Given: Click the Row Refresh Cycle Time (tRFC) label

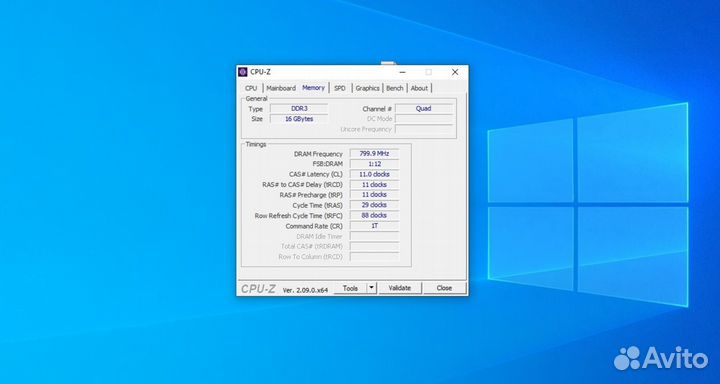Looking at the screenshot, I should point(298,215).
